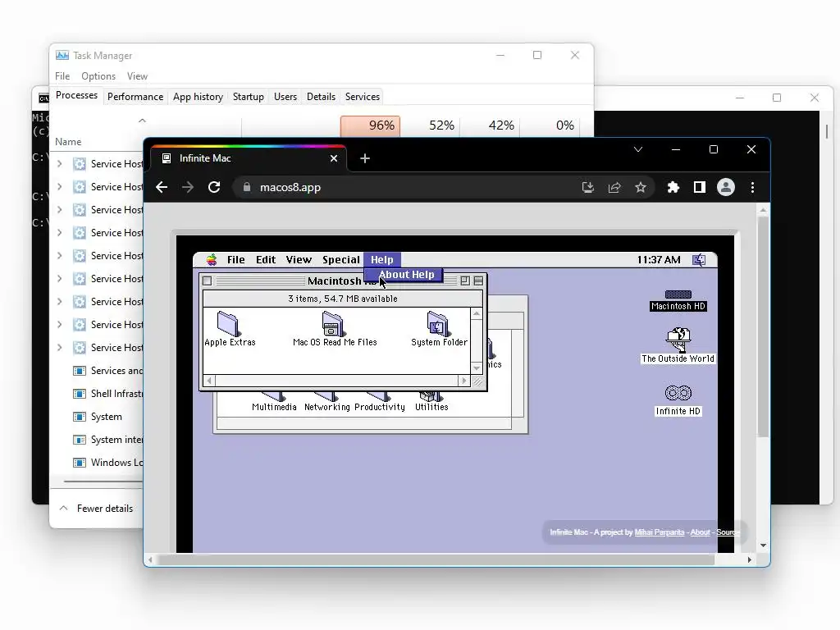Open the Mac OS File menu
840x630 pixels.
coord(235,260)
